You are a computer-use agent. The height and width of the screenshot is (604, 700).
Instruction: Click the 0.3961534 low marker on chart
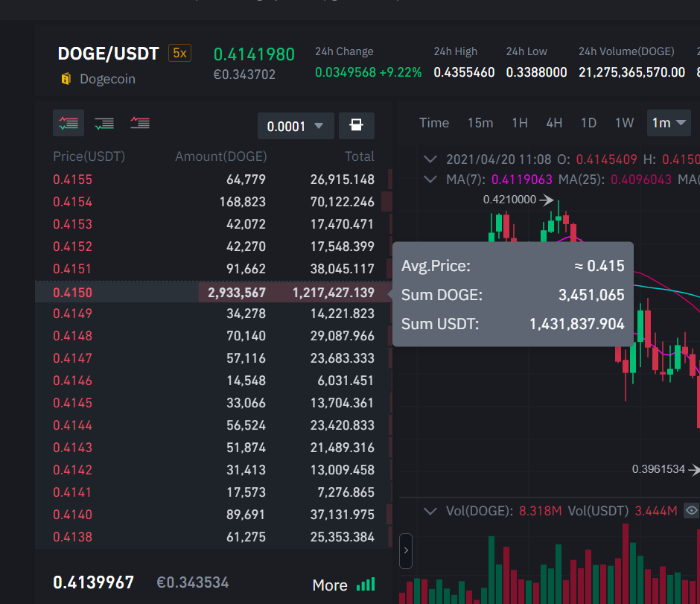coord(658,469)
